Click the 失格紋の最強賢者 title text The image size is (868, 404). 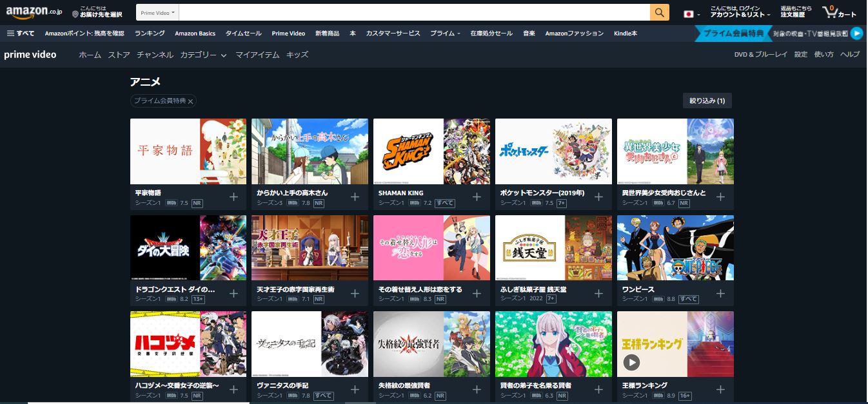pos(404,385)
